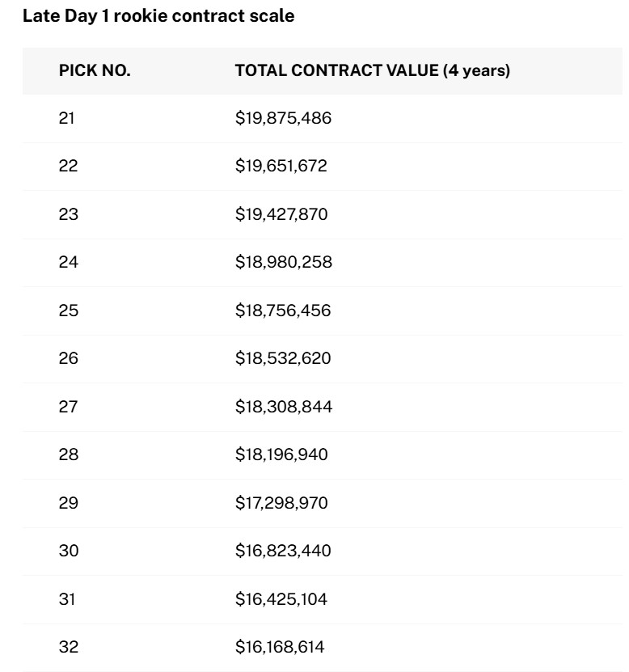629x672 pixels.
Task: Select pick number 29 cell
Action: point(68,503)
